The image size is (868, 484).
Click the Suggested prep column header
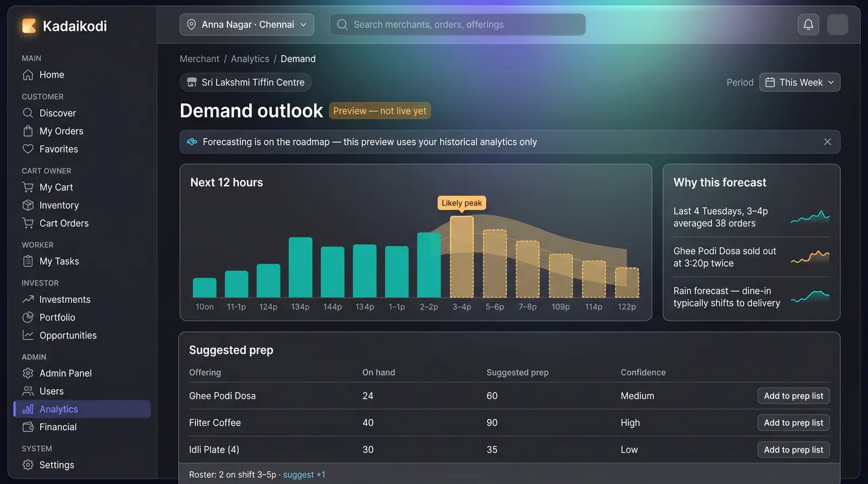coord(518,372)
